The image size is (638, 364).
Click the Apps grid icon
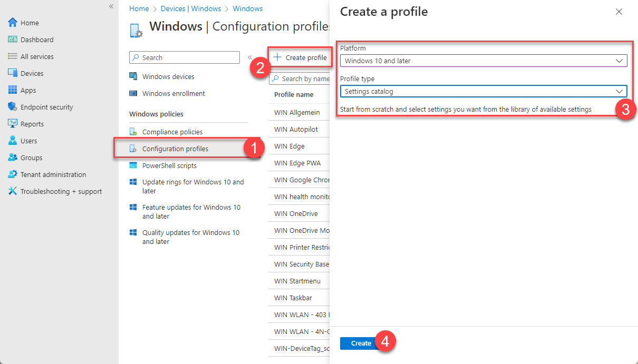13,90
